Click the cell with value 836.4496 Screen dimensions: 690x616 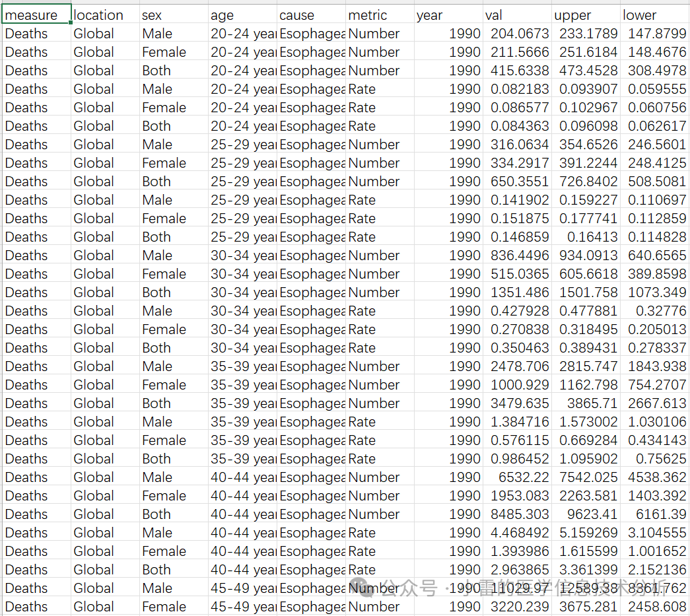tap(517, 256)
